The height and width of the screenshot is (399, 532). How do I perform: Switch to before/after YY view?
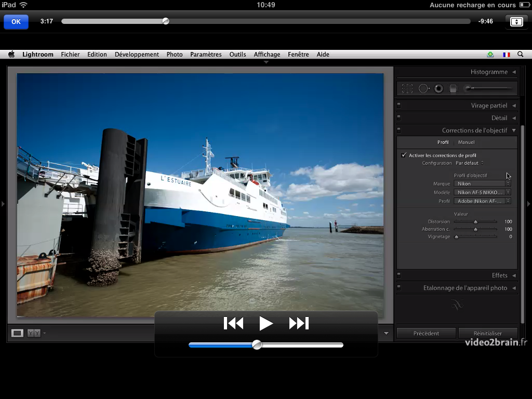pos(34,333)
